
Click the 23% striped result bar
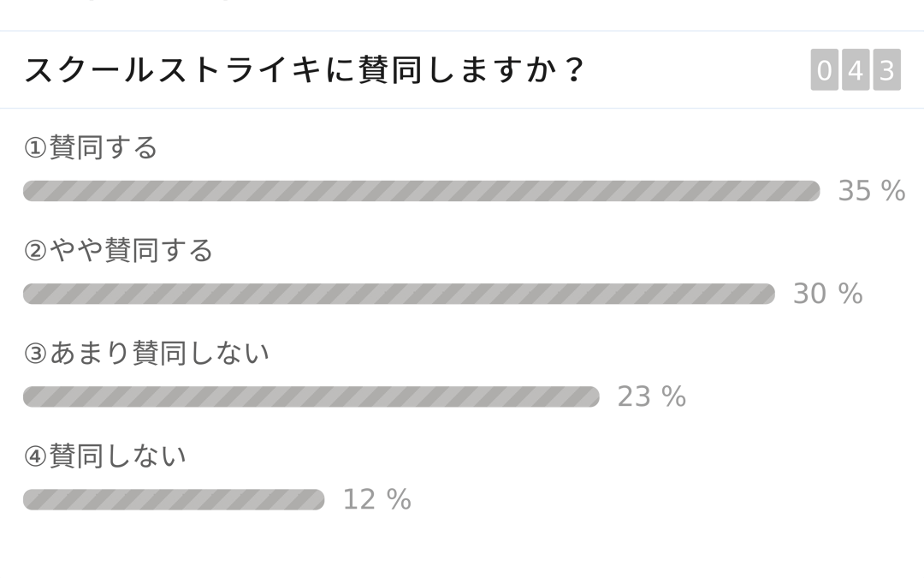[x=311, y=396]
